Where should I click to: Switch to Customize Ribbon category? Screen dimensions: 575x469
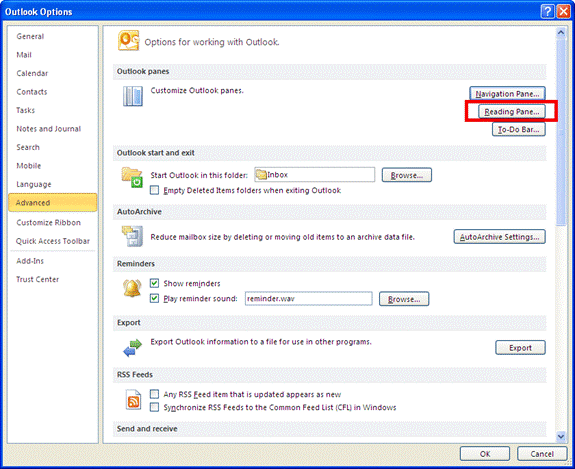tap(48, 223)
